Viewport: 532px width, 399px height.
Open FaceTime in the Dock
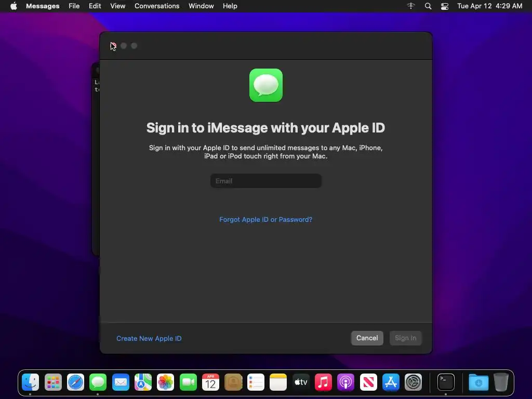click(188, 382)
